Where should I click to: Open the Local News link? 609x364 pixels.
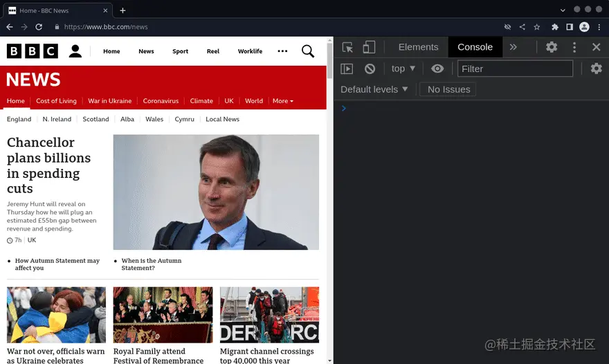coord(223,119)
